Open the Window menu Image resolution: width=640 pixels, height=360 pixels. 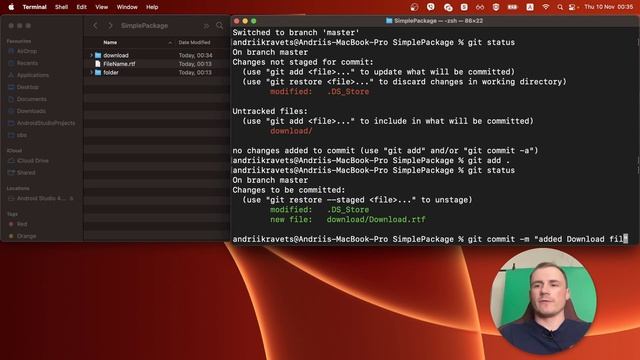[x=127, y=7]
